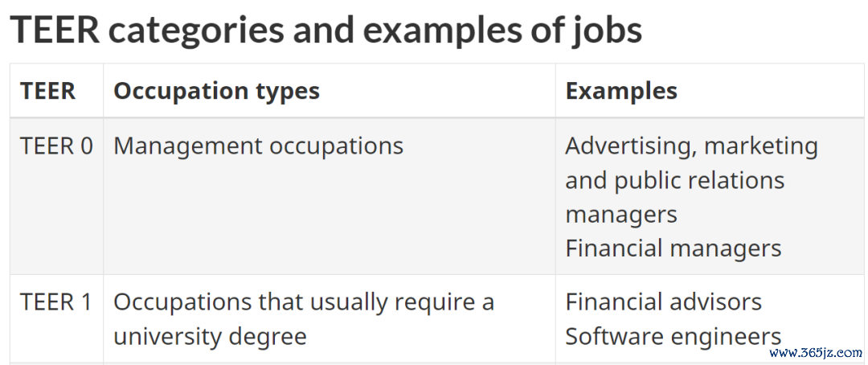Click 'Occupations that usually require a' text
868x365 pixels.
click(x=304, y=302)
